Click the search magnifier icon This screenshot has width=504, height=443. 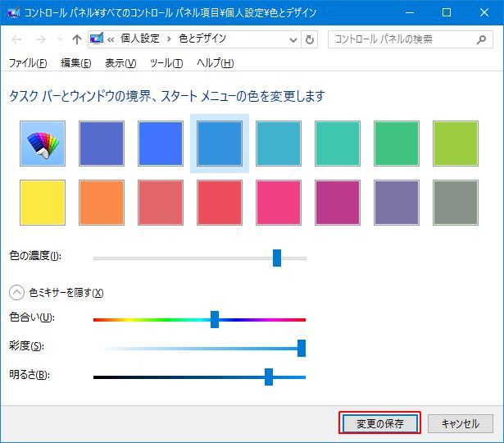pyautogui.click(x=481, y=39)
